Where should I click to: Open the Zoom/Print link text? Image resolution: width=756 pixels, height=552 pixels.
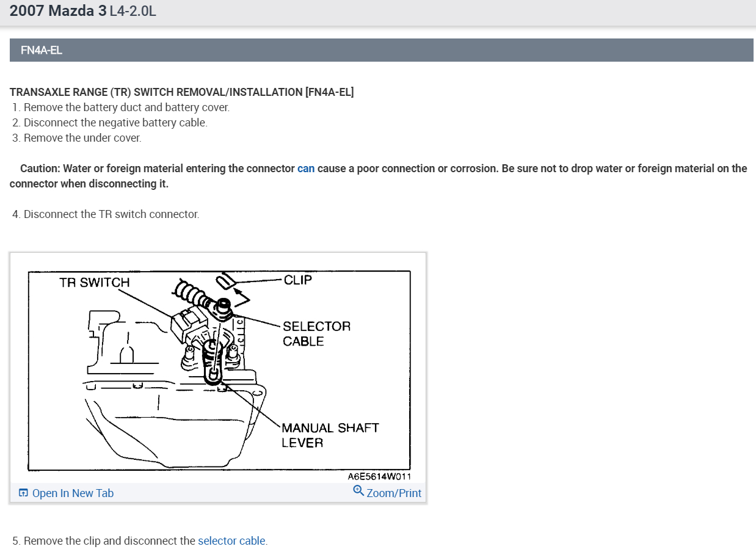point(394,493)
